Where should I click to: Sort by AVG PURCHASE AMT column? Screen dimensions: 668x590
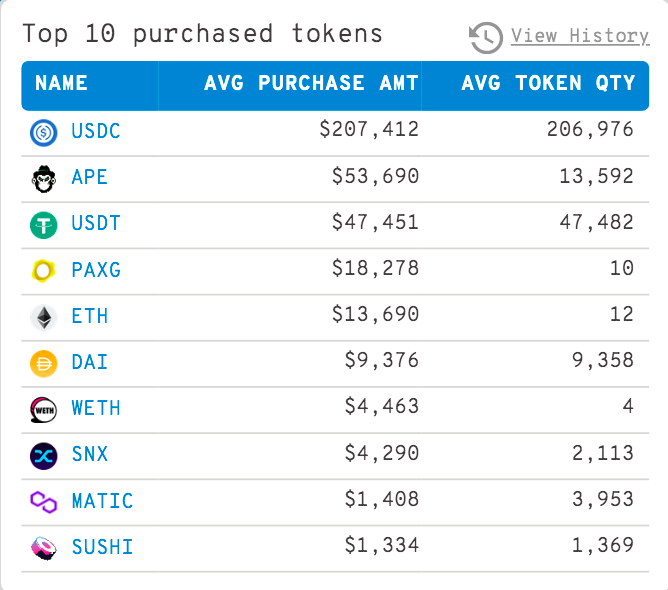[x=311, y=84]
